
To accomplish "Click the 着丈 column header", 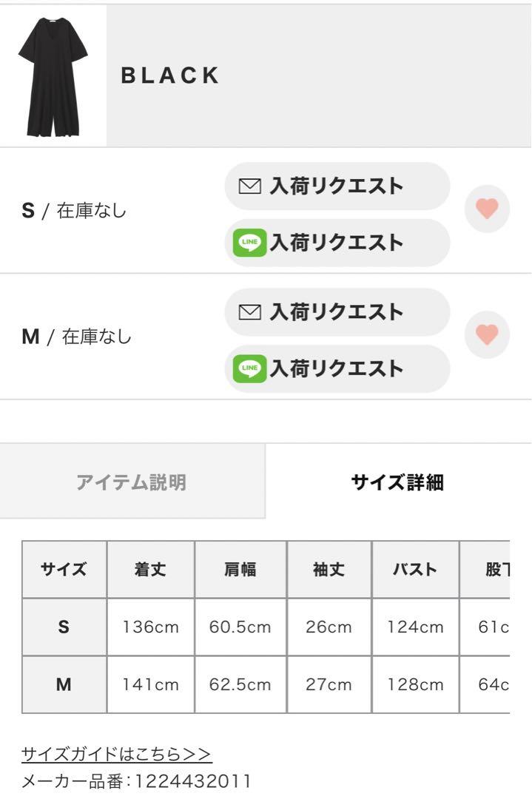I will click(151, 569).
